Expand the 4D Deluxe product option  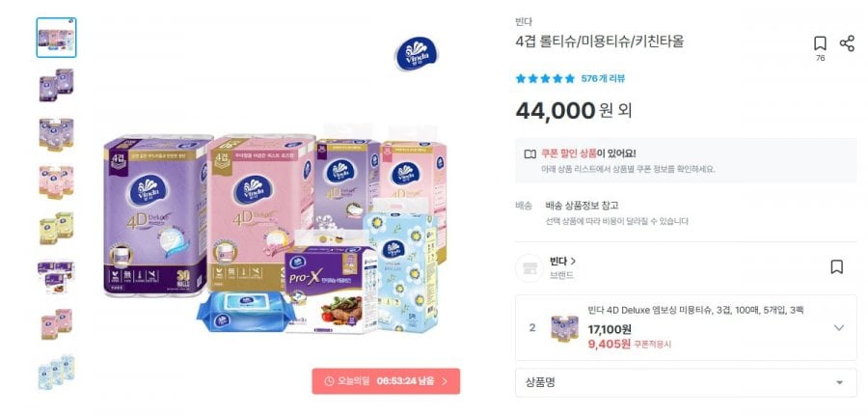tap(839, 328)
